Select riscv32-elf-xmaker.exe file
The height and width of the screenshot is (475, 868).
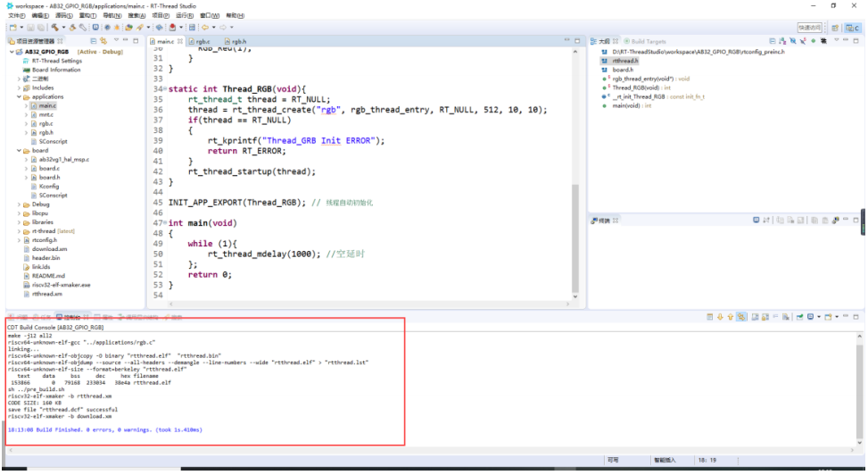click(x=61, y=284)
